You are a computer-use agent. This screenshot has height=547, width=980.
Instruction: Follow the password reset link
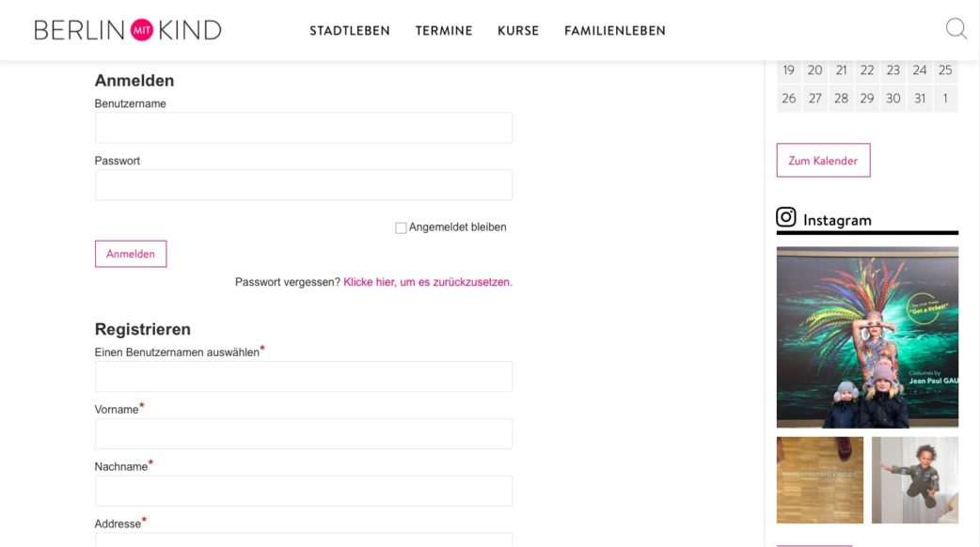428,282
